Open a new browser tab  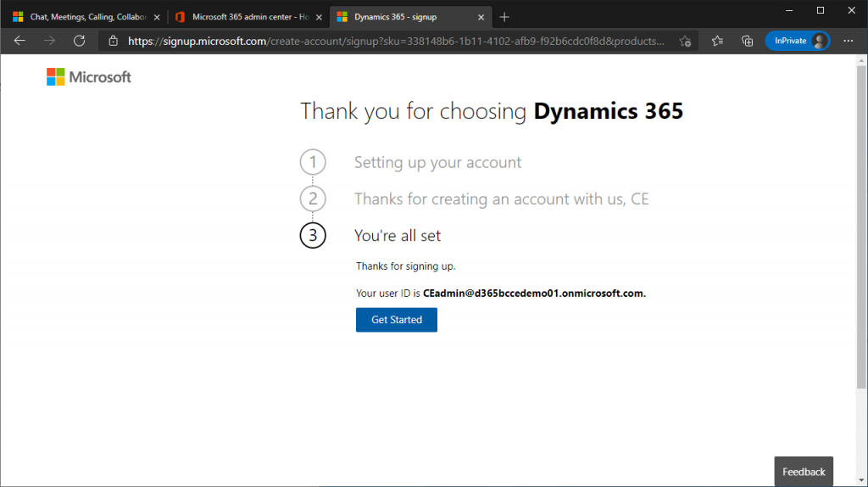tap(504, 17)
